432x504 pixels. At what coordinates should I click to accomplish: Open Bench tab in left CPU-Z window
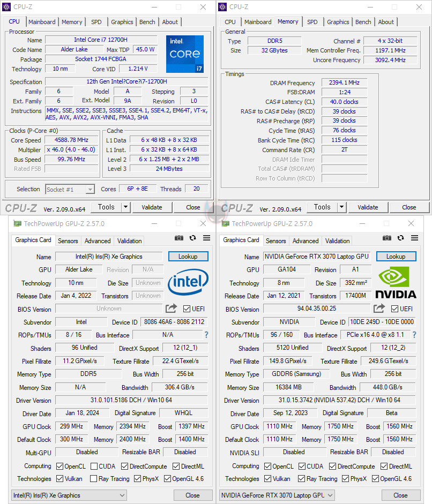(x=147, y=22)
